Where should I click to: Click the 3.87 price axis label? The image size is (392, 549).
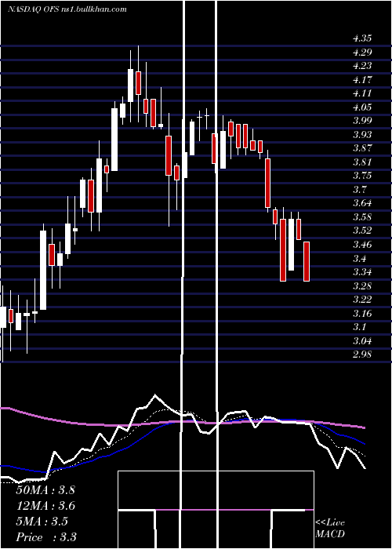[x=362, y=148]
